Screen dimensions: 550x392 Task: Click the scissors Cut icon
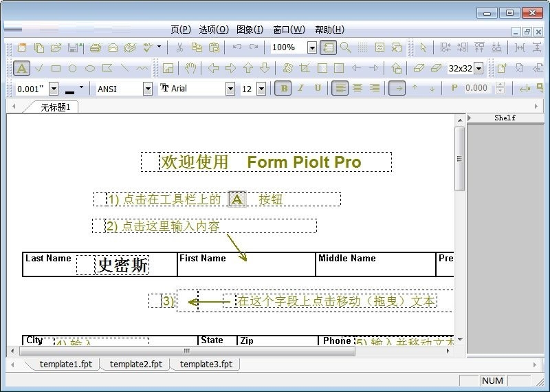[179, 47]
